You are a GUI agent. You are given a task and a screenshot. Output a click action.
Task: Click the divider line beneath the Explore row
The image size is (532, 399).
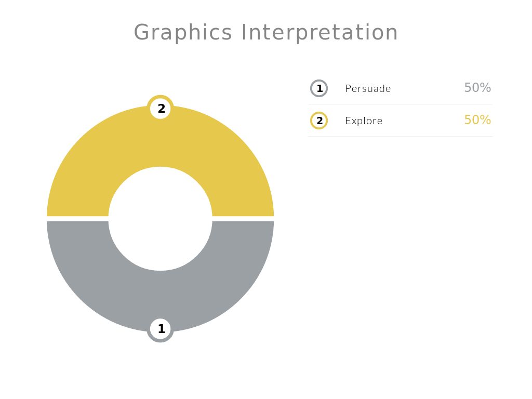point(400,136)
